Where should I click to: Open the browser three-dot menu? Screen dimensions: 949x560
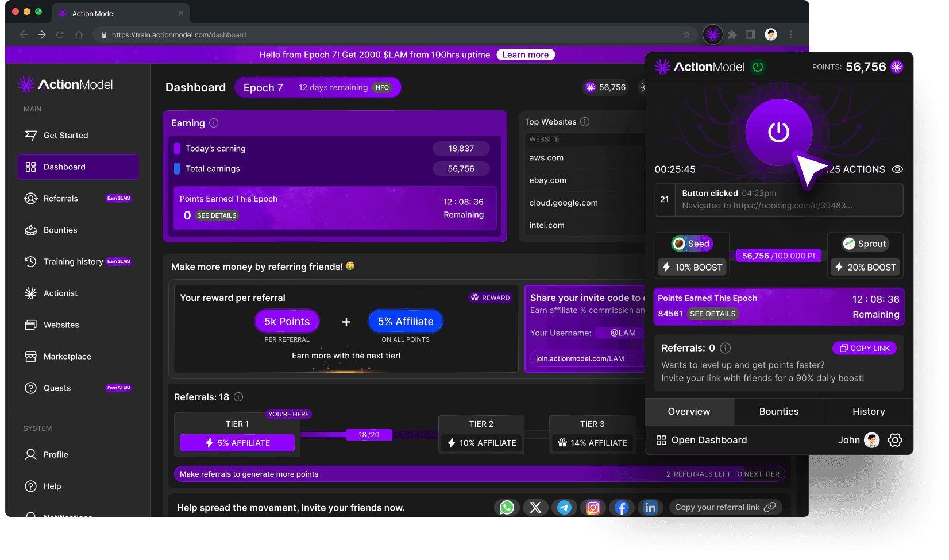tap(791, 35)
